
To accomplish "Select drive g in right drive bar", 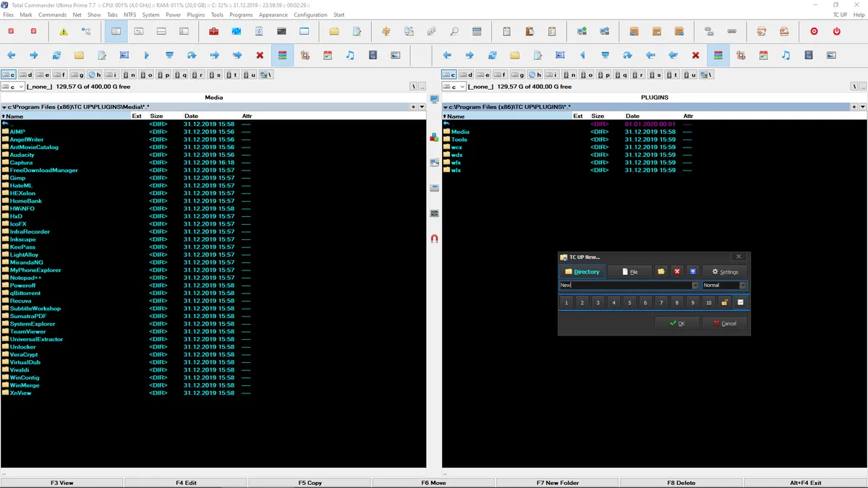I will (516, 74).
